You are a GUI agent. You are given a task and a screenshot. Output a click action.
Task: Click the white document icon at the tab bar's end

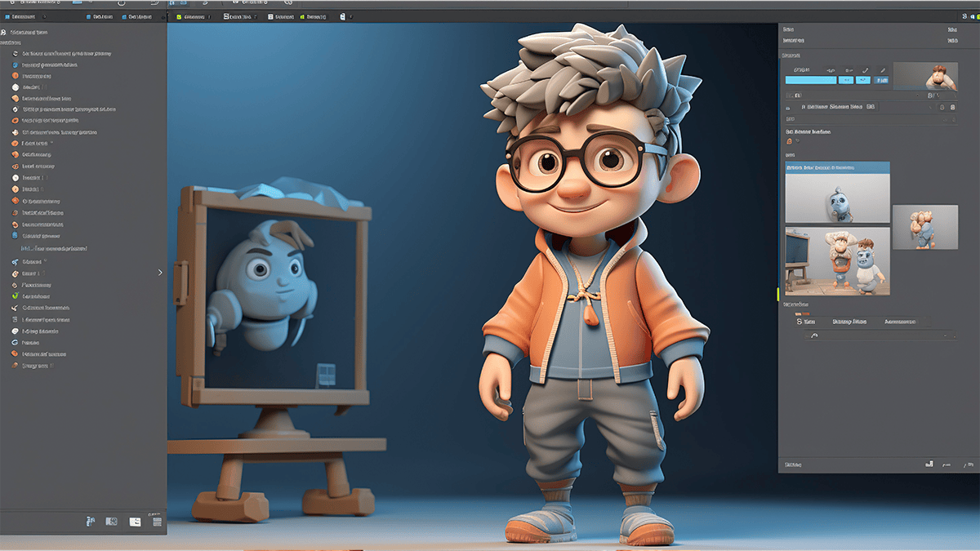[x=341, y=16]
